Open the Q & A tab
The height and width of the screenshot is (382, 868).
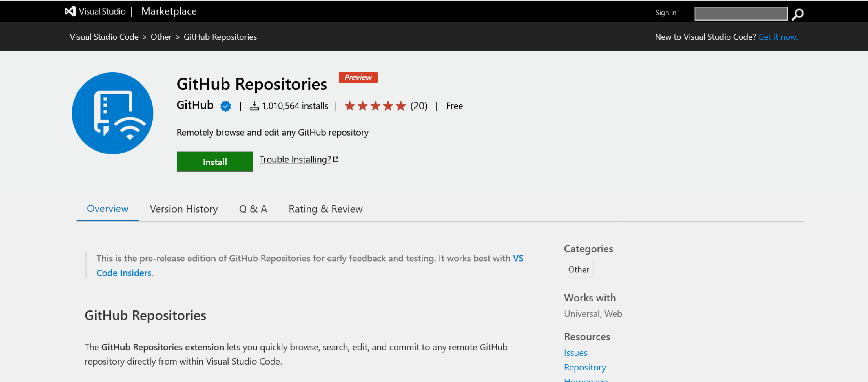click(x=253, y=209)
